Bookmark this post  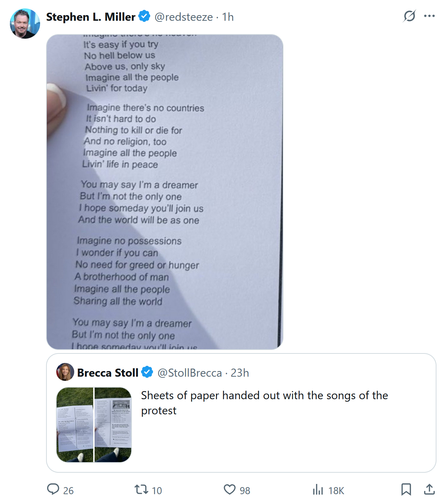coord(406,489)
